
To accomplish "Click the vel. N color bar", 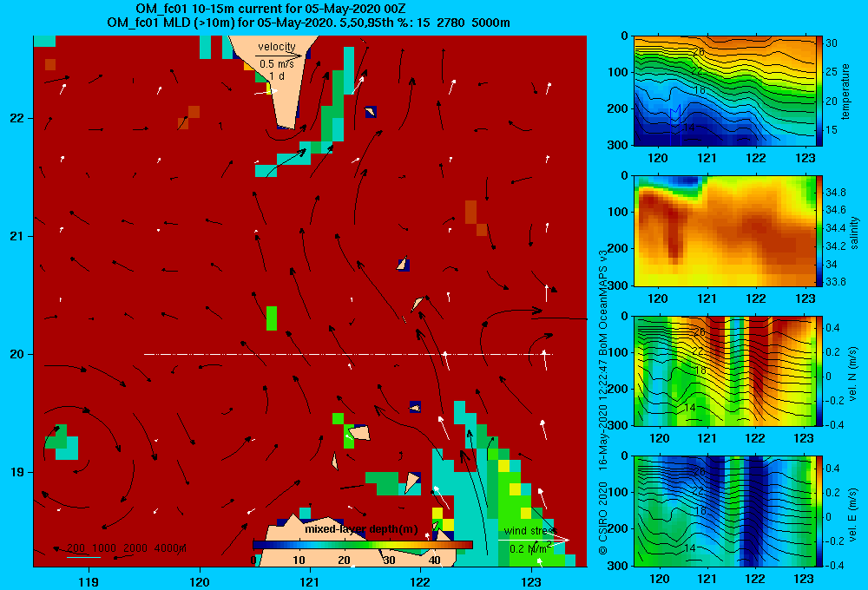I will coord(819,370).
